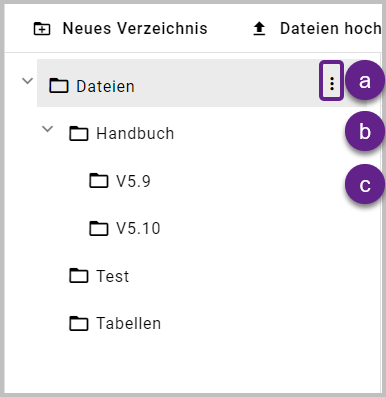Image resolution: width=386 pixels, height=397 pixels.
Task: Click the Tabellen folder icon
Action: (x=79, y=323)
